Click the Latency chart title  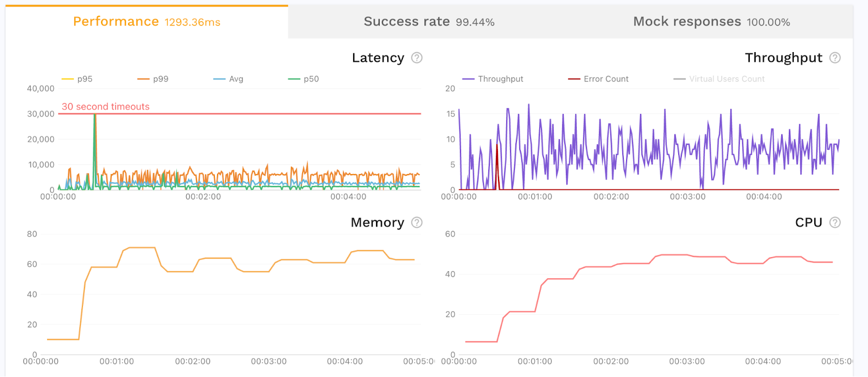point(378,57)
